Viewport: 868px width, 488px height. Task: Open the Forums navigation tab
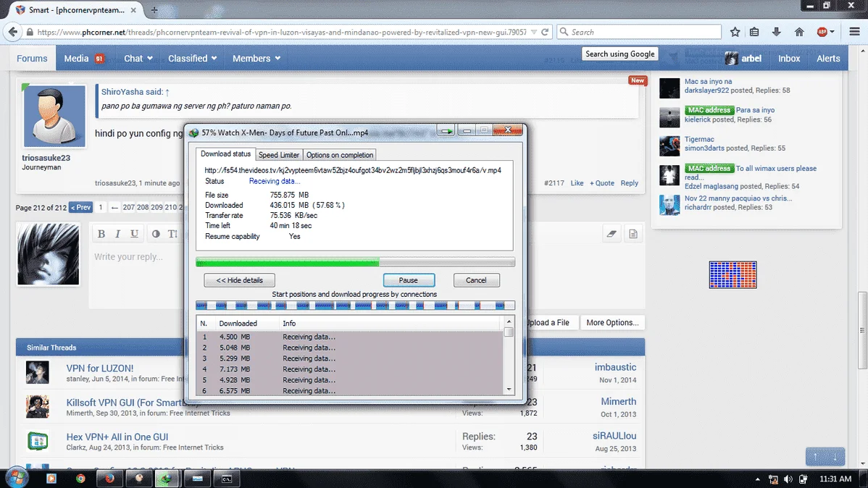(32, 58)
